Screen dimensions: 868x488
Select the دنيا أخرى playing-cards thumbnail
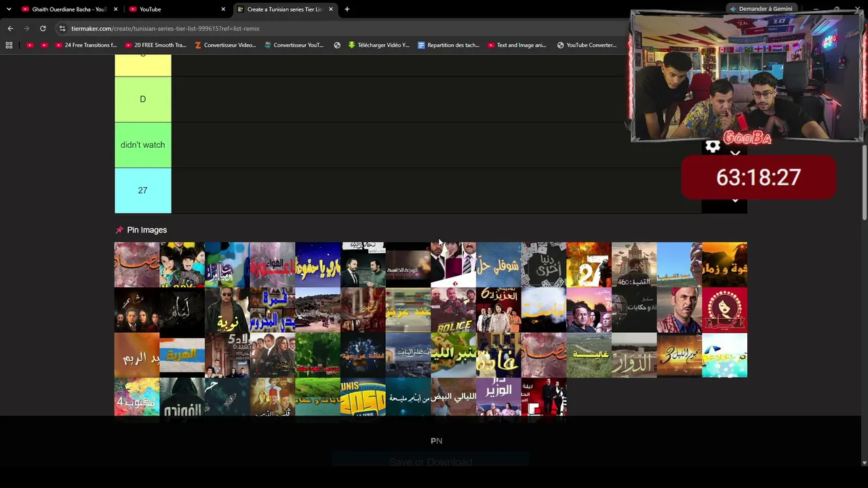[x=544, y=265]
